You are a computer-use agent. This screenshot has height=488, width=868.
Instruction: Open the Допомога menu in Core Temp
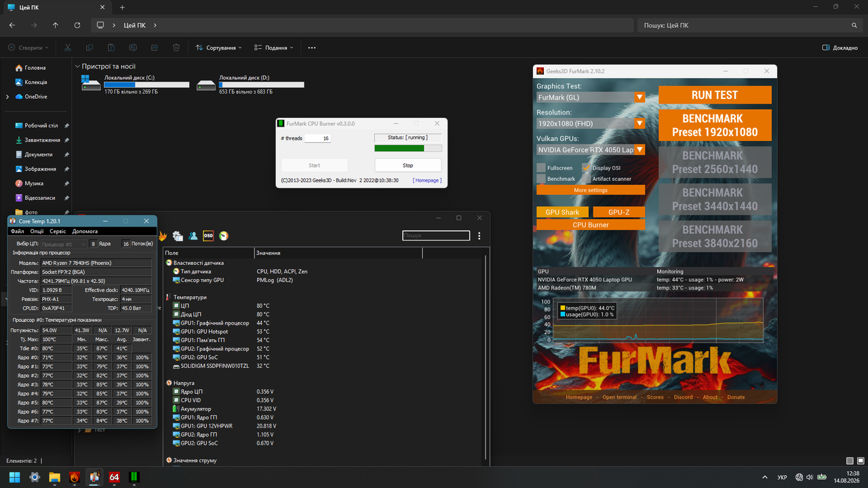pyautogui.click(x=85, y=232)
